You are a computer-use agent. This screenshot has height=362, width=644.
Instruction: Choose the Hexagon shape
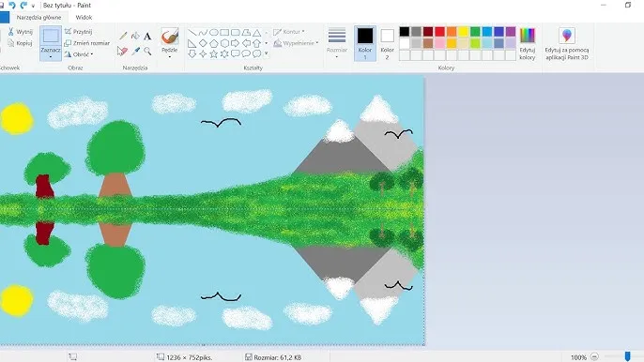(x=224, y=43)
